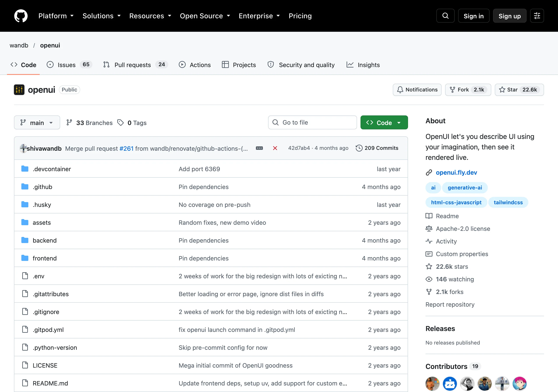Click Sign in

(x=474, y=16)
